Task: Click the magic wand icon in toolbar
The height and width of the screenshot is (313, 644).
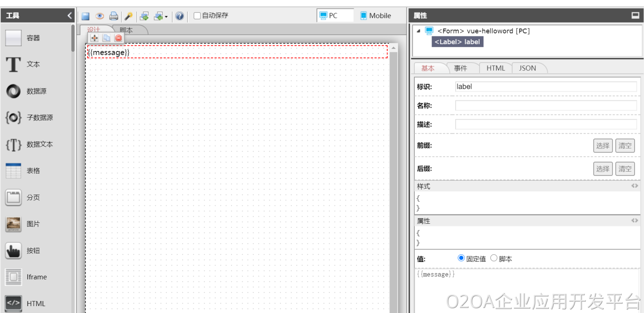Action: (x=128, y=16)
